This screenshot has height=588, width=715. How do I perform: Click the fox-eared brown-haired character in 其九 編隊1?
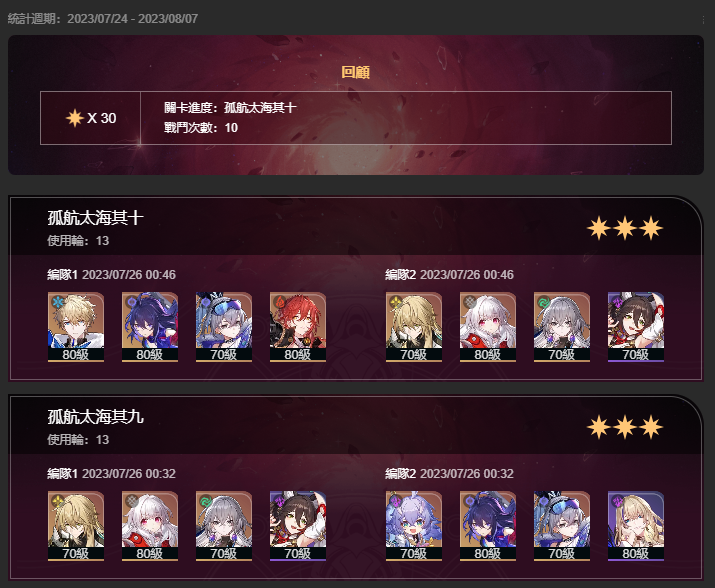pyautogui.click(x=298, y=526)
